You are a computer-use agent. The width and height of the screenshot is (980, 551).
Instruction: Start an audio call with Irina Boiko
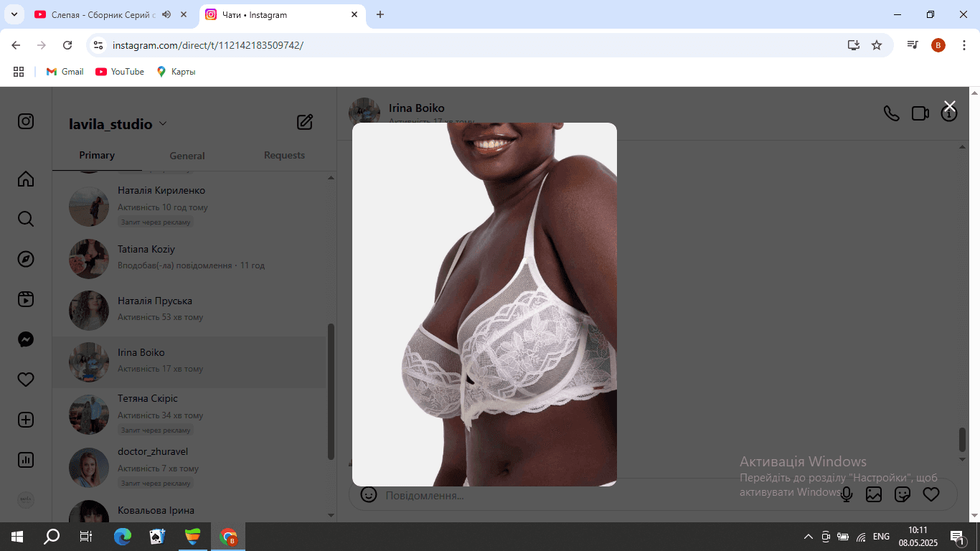(891, 113)
